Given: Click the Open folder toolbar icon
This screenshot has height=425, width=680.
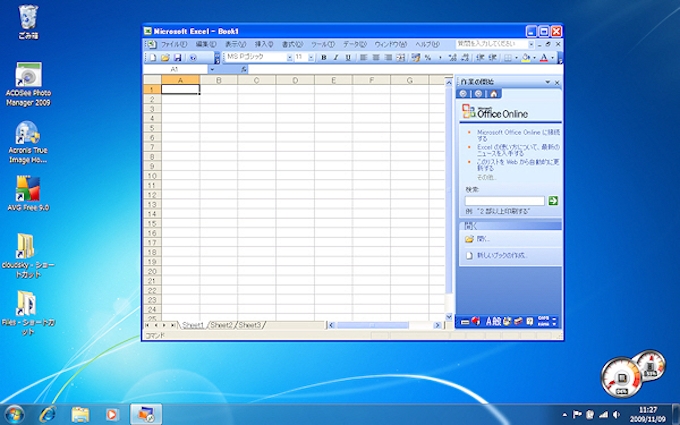Looking at the screenshot, I should 165,58.
